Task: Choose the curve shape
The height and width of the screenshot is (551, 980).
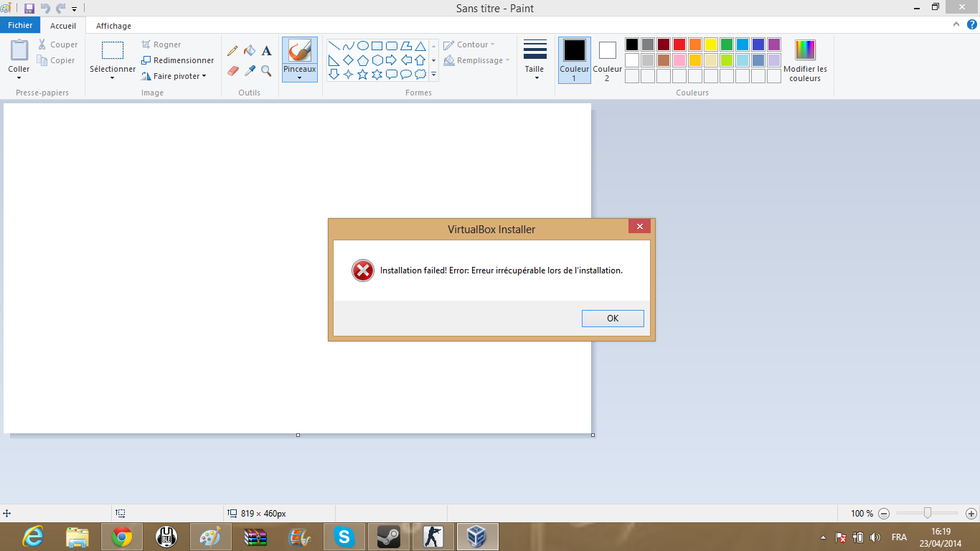Action: 349,46
